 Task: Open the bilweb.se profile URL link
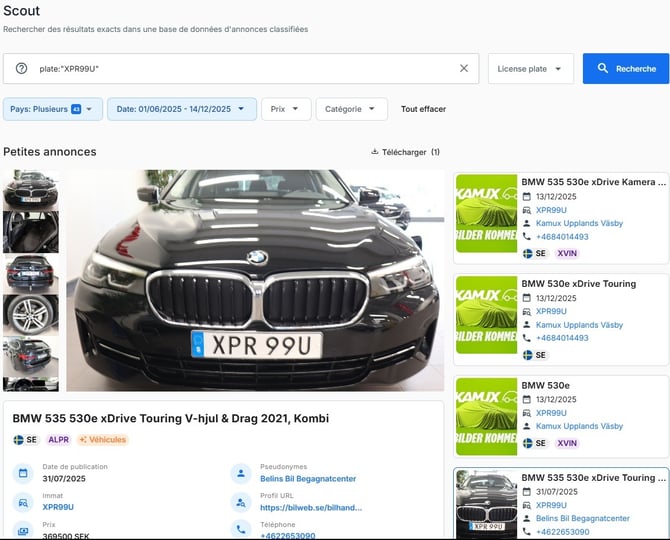click(x=311, y=508)
